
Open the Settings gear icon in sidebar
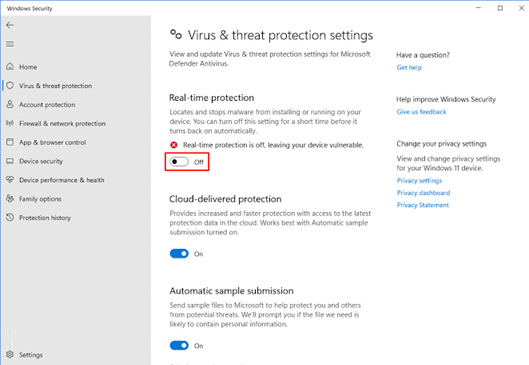pos(10,355)
